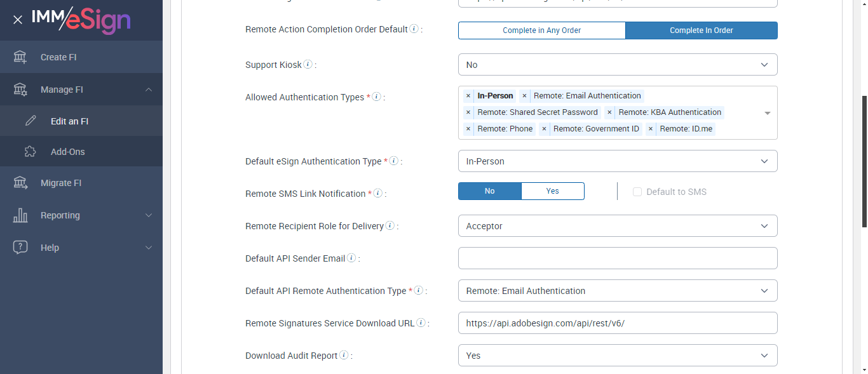Remove the Remote: Phone authentication tag
Viewport: 868px width, 374px height.
pyautogui.click(x=468, y=129)
